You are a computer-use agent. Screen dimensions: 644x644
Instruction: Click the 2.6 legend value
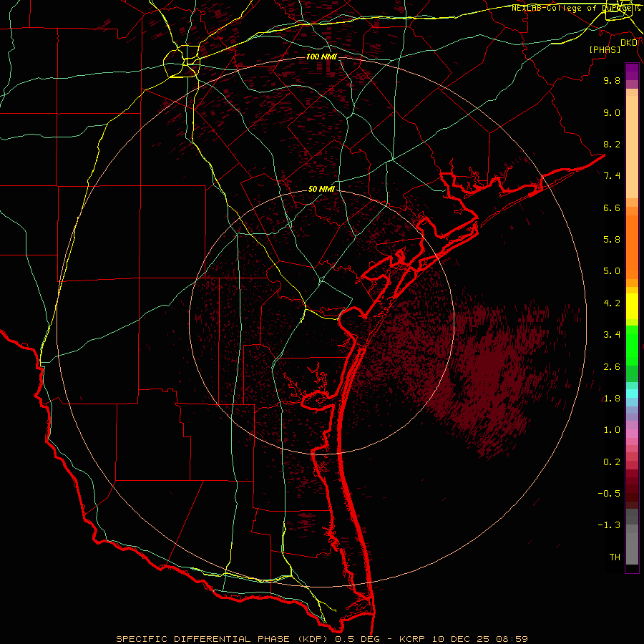coord(612,367)
